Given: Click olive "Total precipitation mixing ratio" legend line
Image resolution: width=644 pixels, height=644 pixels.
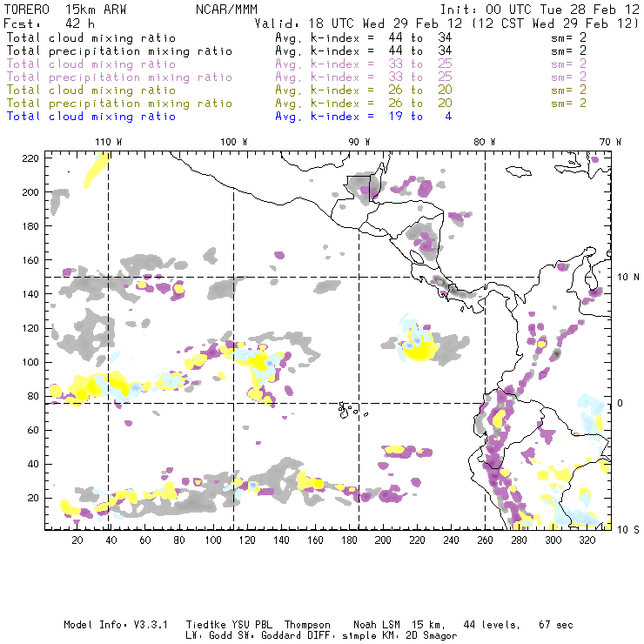Looking at the screenshot, I should click(x=119, y=104).
